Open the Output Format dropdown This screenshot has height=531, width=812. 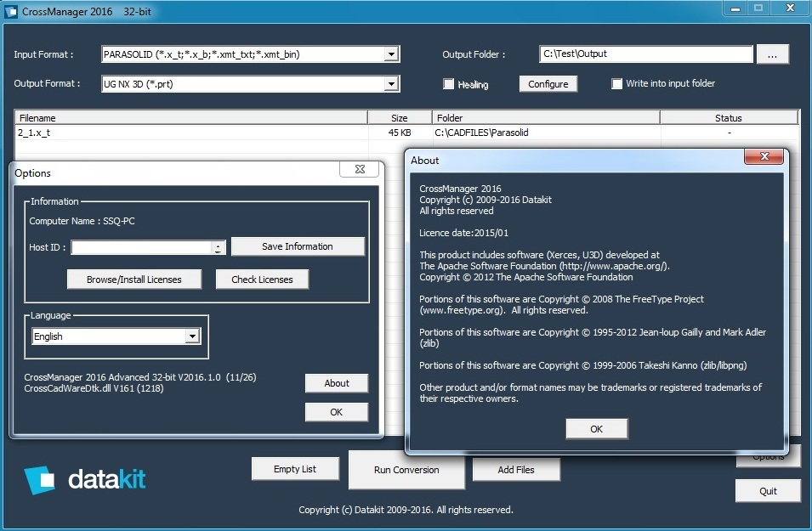(x=391, y=83)
